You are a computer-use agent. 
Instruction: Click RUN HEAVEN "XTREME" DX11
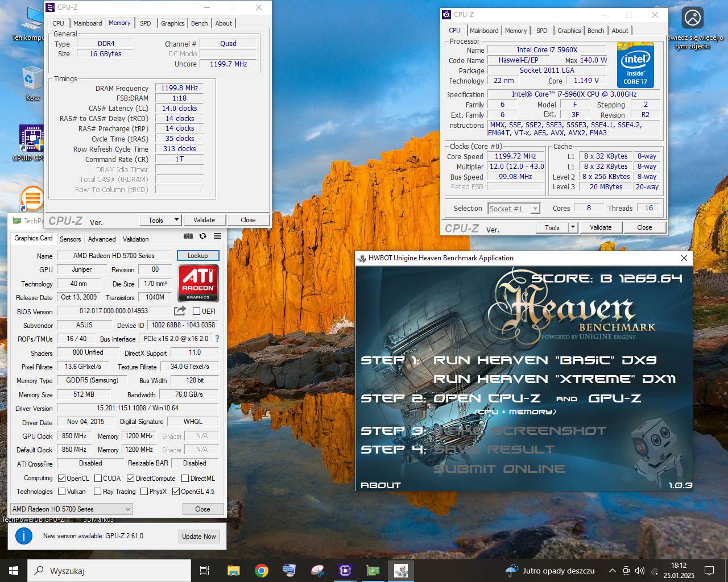555,379
